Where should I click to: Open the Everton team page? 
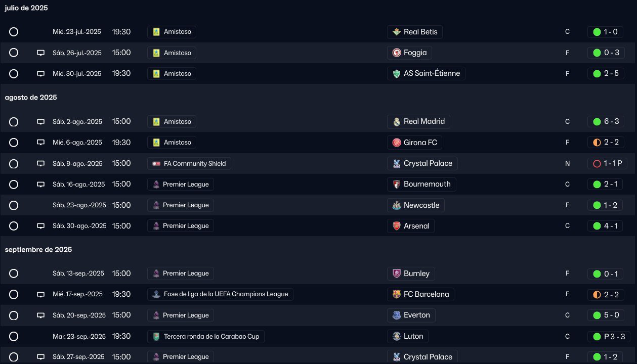coord(416,315)
